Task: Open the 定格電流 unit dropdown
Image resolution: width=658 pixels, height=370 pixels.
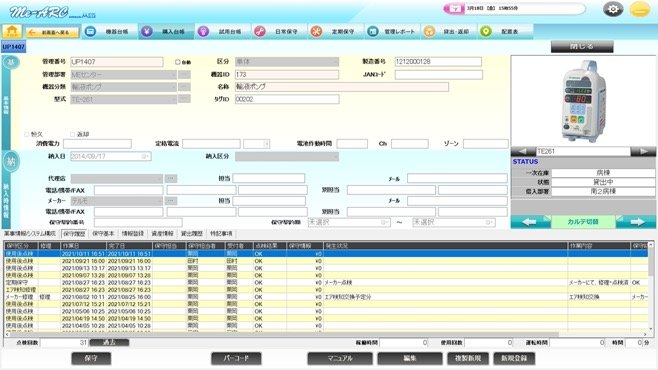Action: (x=256, y=144)
